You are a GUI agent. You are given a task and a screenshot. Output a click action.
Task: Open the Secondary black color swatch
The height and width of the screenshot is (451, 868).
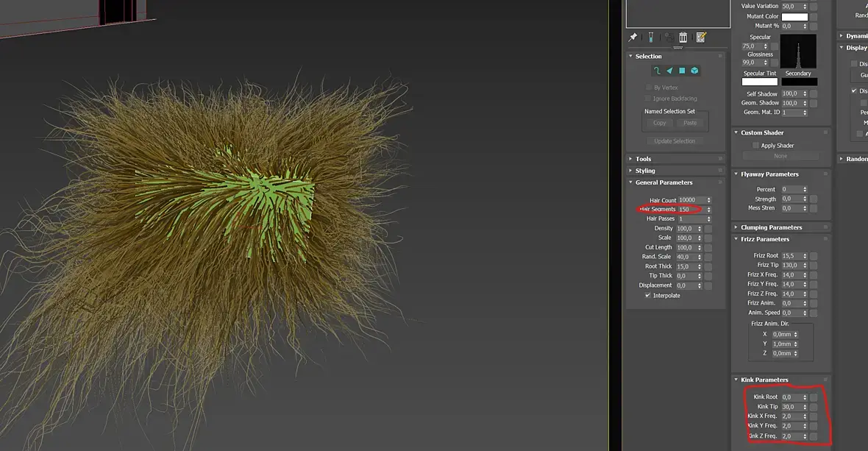click(x=799, y=82)
